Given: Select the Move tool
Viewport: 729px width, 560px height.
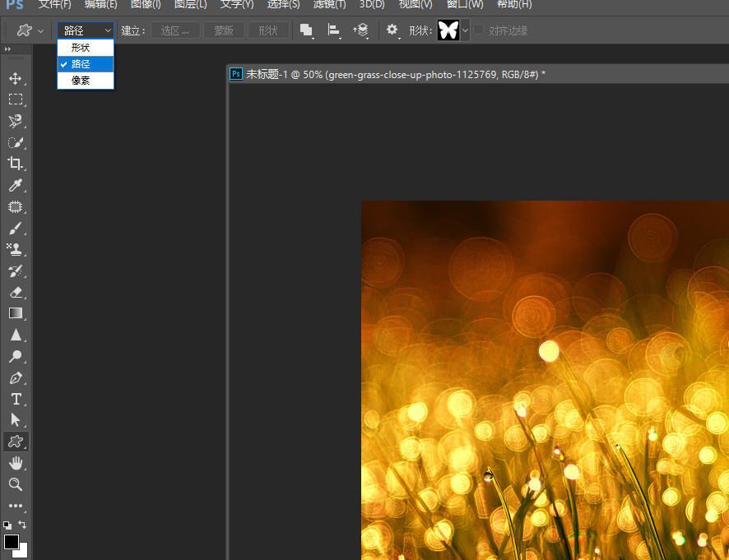Looking at the screenshot, I should click(15, 78).
